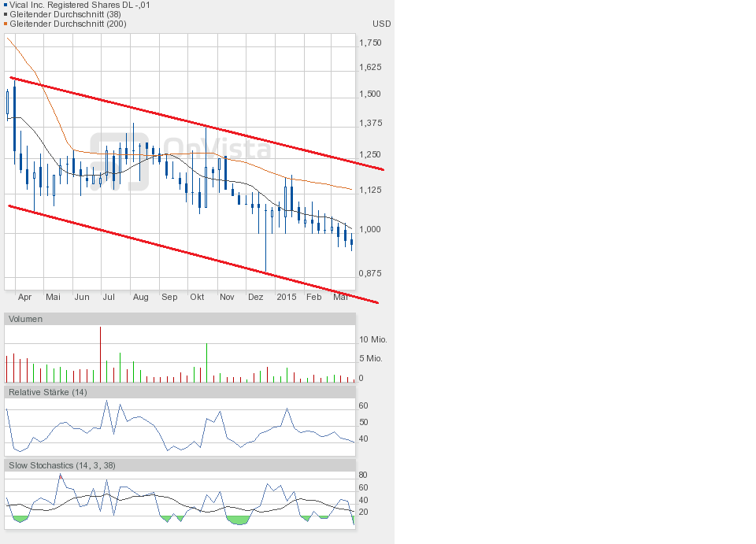The width and height of the screenshot is (756, 544).
Task: Click the Slow Stochastics (14, 3, 38) header
Action: [x=62, y=465]
